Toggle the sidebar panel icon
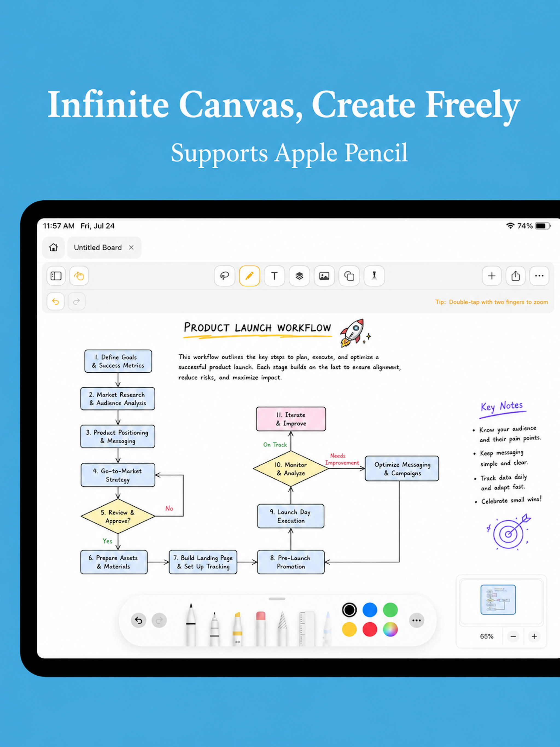Screen dimensions: 560x747 click(x=56, y=276)
